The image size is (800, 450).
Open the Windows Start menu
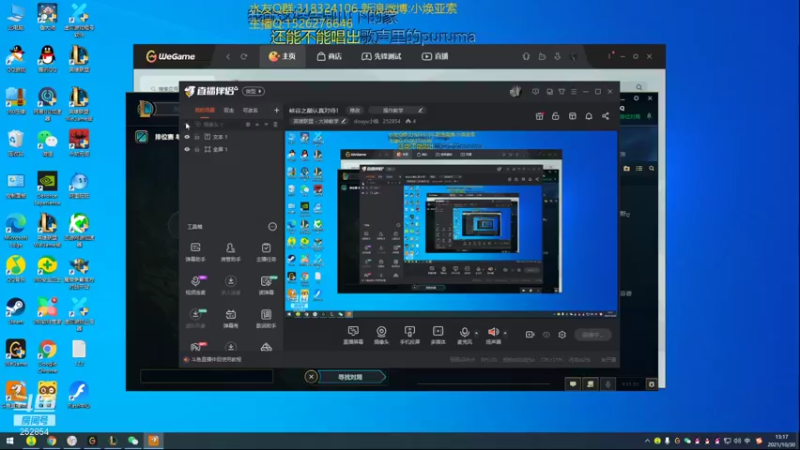[x=10, y=441]
